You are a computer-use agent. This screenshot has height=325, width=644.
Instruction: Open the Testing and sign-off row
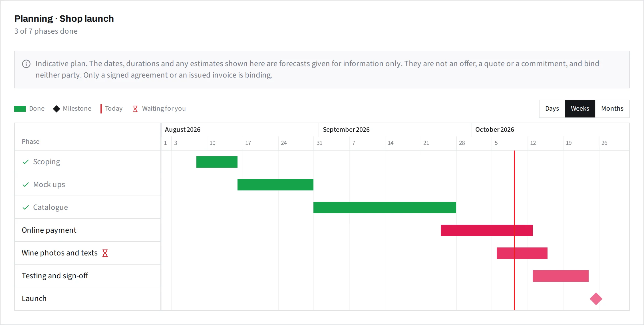click(88, 276)
